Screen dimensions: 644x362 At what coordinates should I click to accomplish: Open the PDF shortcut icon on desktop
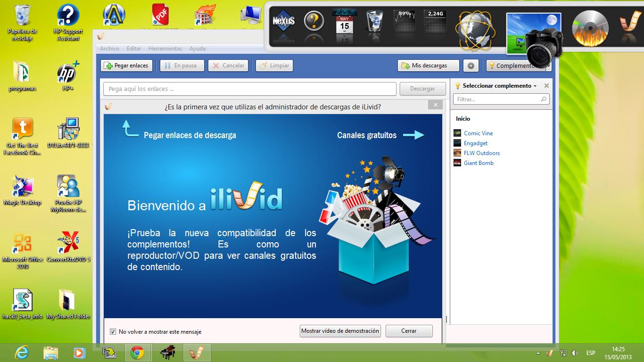coord(160,14)
